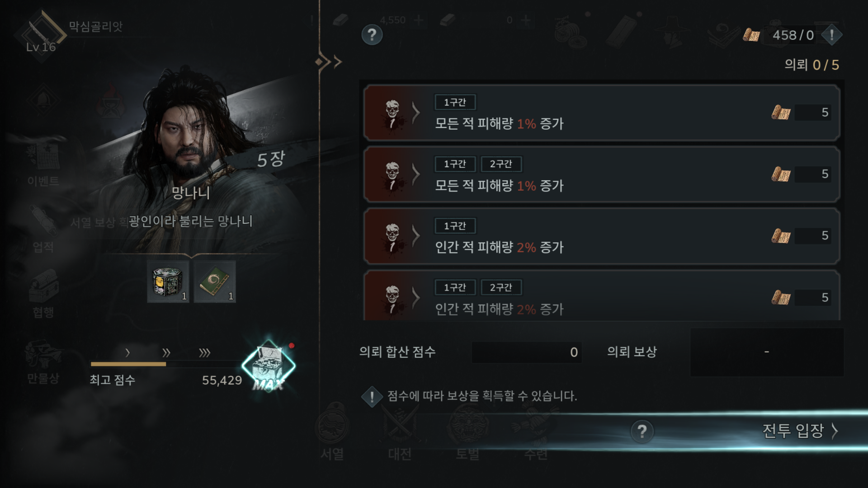Open the MAX reward chest icon
Viewport: 868px width, 488px height.
[269, 366]
